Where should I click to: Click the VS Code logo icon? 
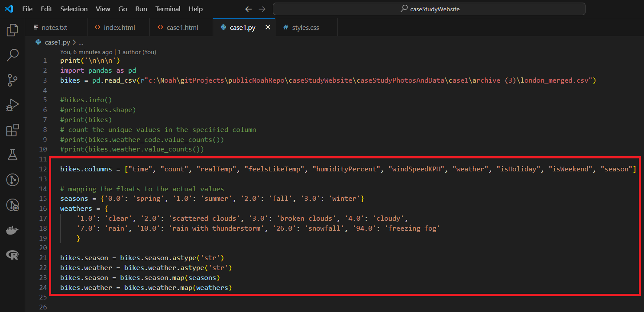coord(9,9)
